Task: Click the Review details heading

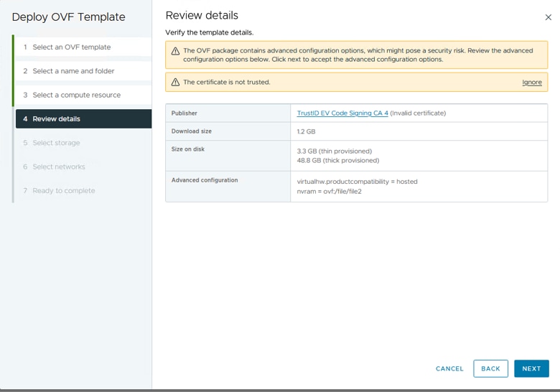Action: [x=202, y=15]
